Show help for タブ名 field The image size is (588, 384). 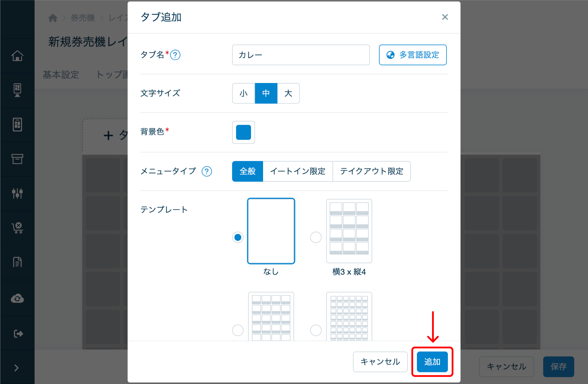(x=175, y=55)
